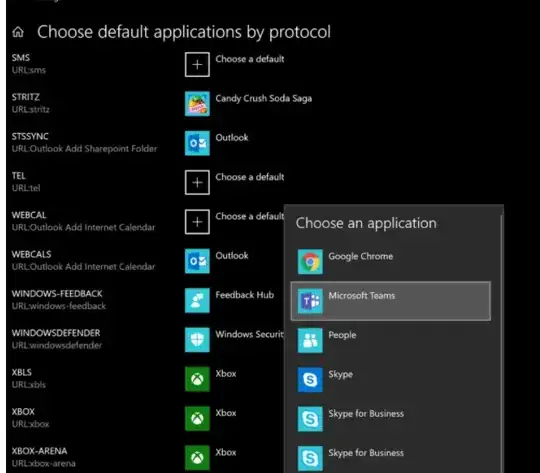Select the People icon in application list
540x473 pixels.
pos(310,340)
